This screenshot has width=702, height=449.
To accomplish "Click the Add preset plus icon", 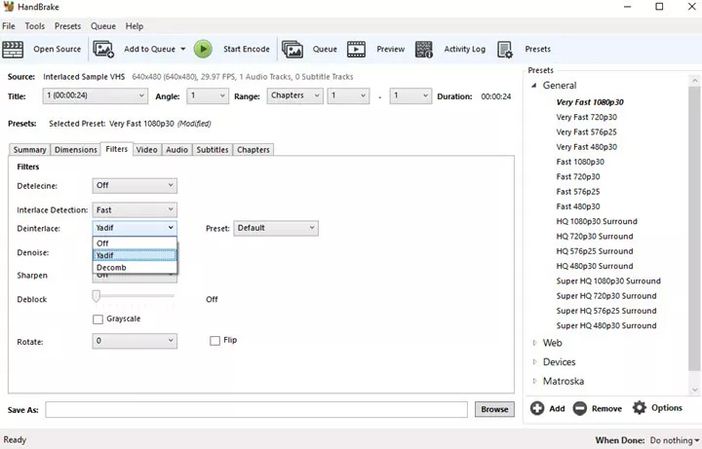I will [537, 408].
